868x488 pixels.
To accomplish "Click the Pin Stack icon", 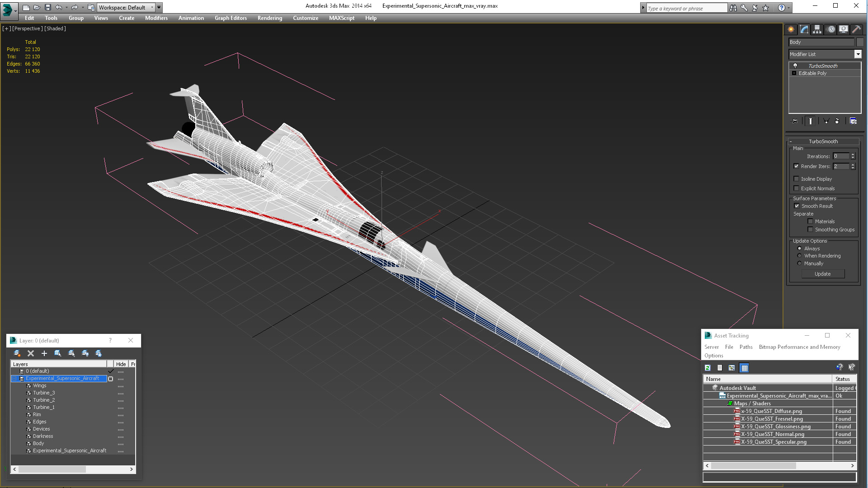I will point(795,121).
